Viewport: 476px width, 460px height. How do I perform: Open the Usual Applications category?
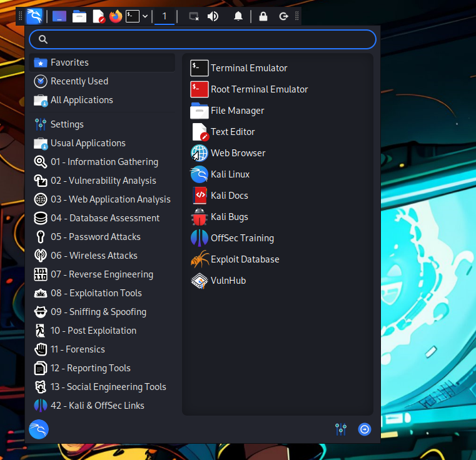(x=102, y=143)
